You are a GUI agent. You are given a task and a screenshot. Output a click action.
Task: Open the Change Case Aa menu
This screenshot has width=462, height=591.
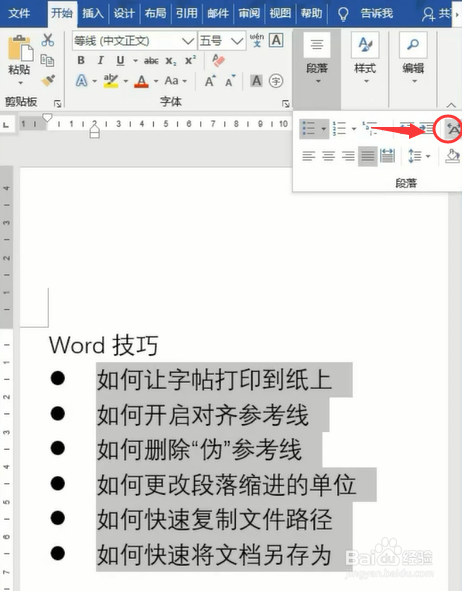pyautogui.click(x=171, y=81)
